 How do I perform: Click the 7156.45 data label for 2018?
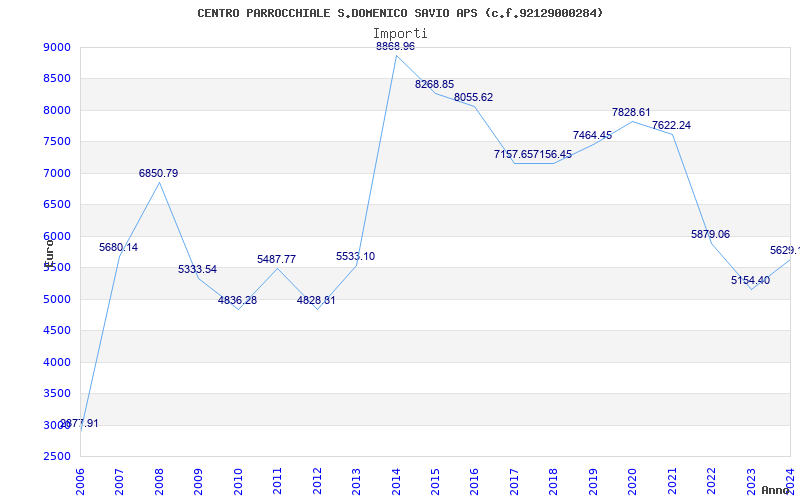(553, 154)
